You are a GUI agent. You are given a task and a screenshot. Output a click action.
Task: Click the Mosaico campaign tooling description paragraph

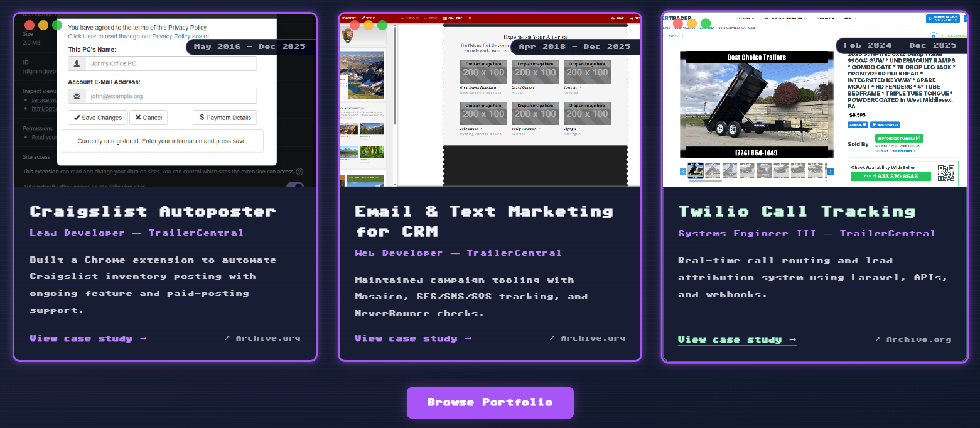(x=471, y=296)
